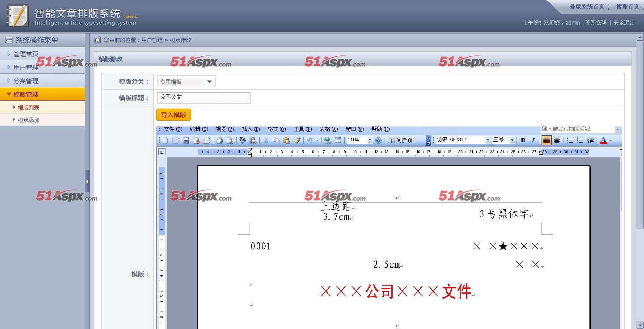Expand 分类管理 sidebar section
The width and height of the screenshot is (644, 329).
42,80
